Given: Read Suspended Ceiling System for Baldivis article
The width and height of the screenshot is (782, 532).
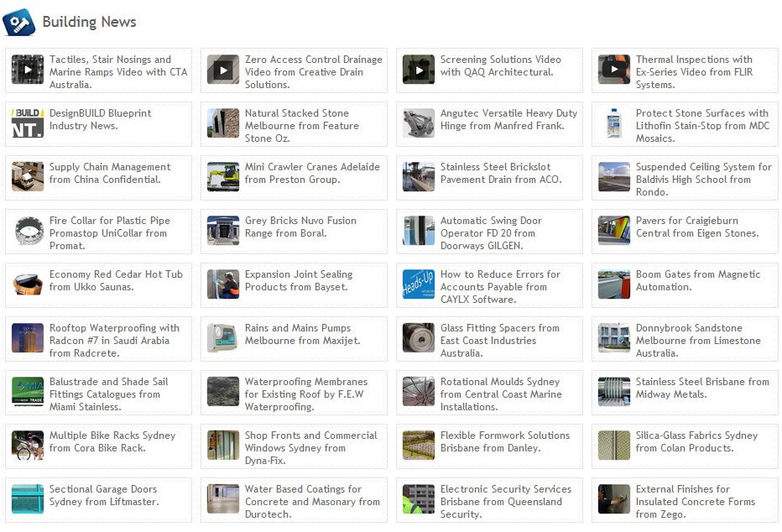Looking at the screenshot, I should pos(704,179).
